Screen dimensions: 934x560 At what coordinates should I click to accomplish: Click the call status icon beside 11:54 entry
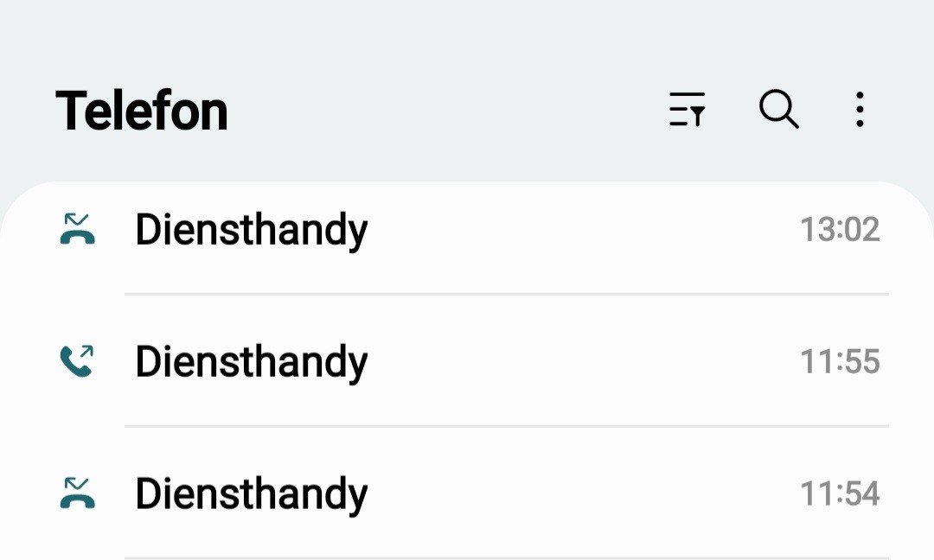click(78, 493)
